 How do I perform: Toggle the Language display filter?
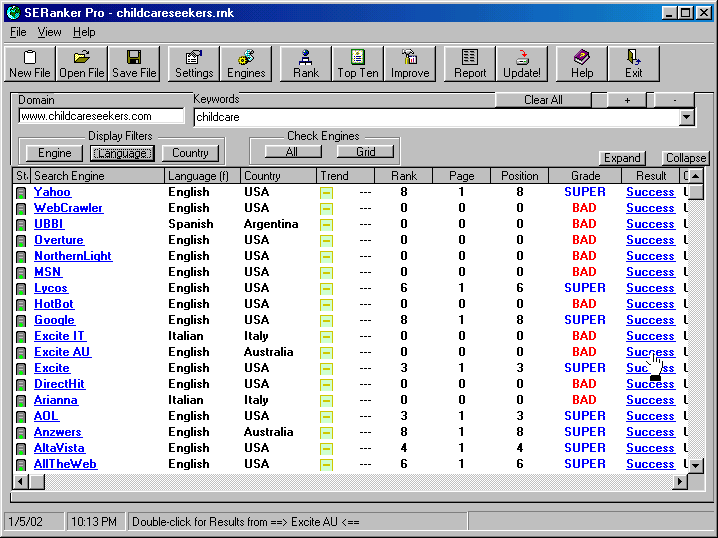click(122, 153)
